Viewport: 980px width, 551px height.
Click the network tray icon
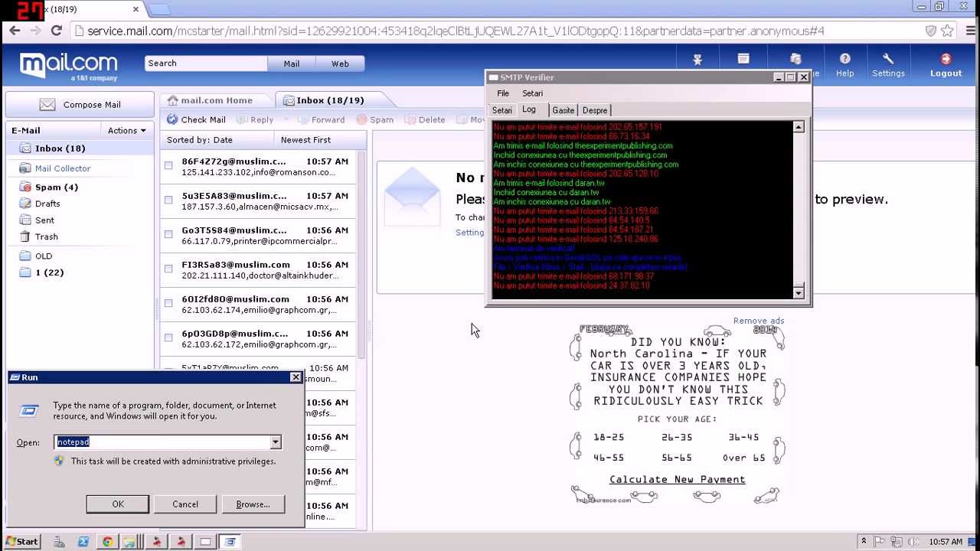point(897,542)
